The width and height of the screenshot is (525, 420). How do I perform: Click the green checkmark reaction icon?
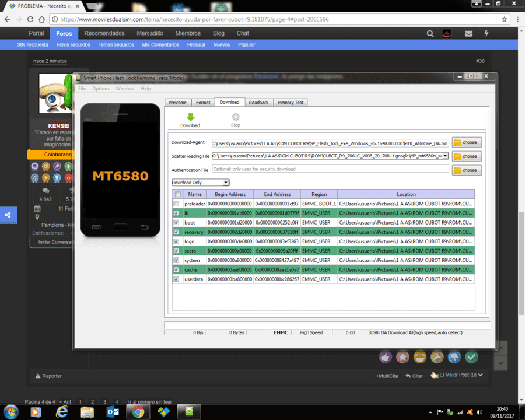[471, 358]
